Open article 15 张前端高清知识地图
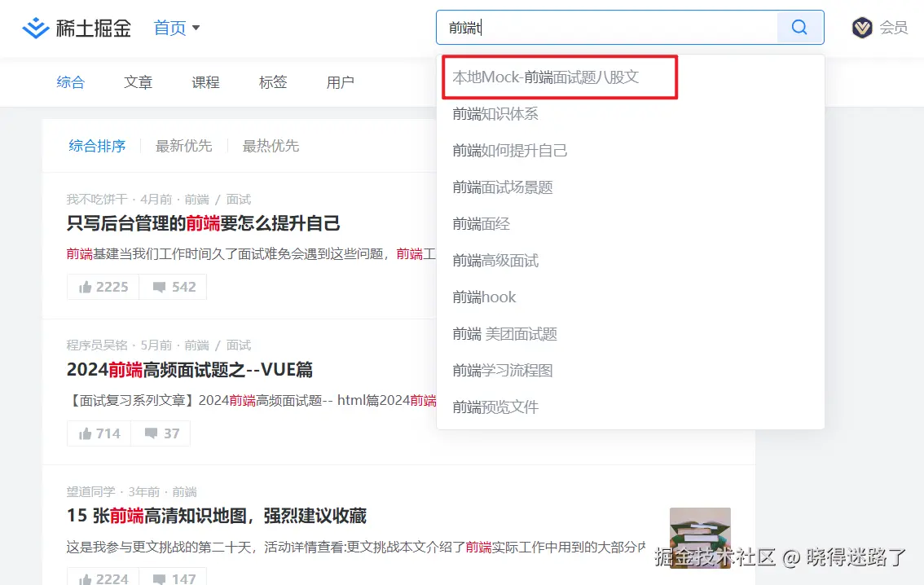This screenshot has width=924, height=585. point(216,516)
